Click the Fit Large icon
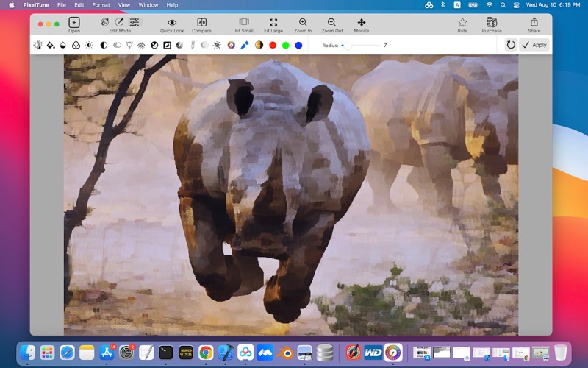The width and height of the screenshot is (588, 368). pyautogui.click(x=273, y=23)
